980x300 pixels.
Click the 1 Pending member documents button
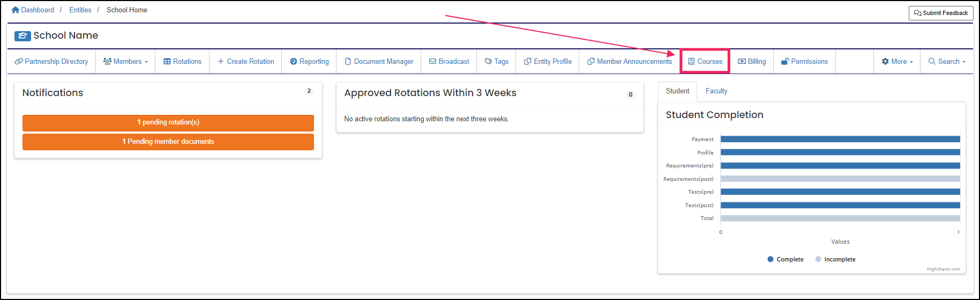(168, 142)
